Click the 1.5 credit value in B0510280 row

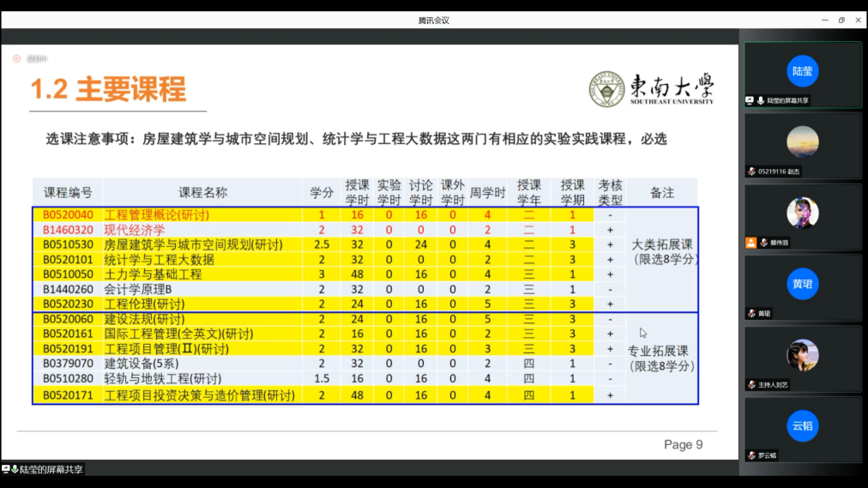[321, 378]
